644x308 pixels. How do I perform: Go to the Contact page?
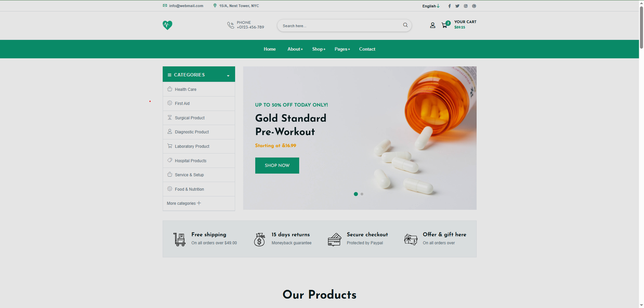click(367, 49)
